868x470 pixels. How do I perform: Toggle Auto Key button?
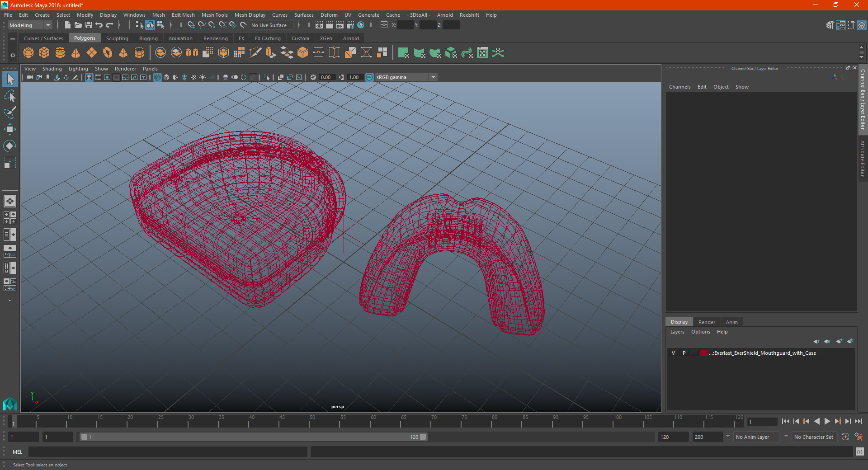coord(845,437)
